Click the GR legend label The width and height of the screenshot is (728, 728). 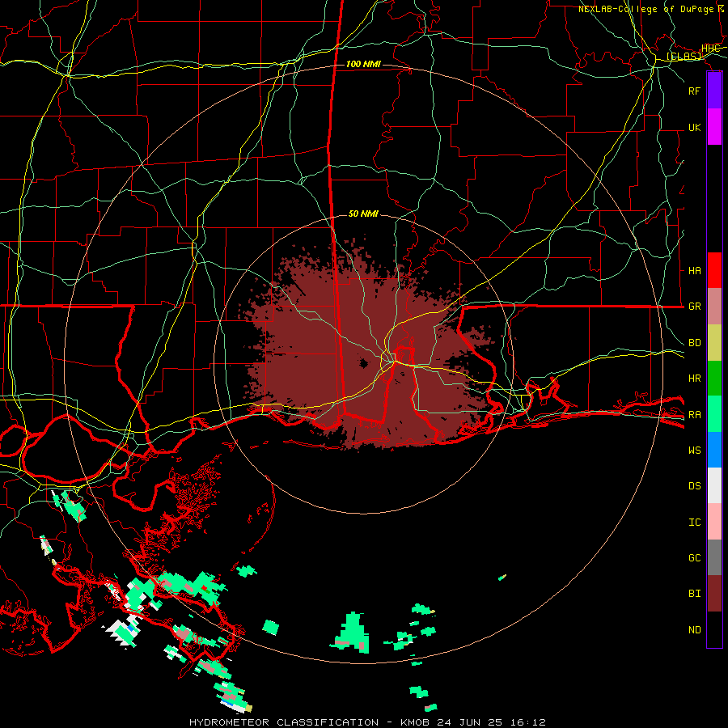tap(694, 307)
